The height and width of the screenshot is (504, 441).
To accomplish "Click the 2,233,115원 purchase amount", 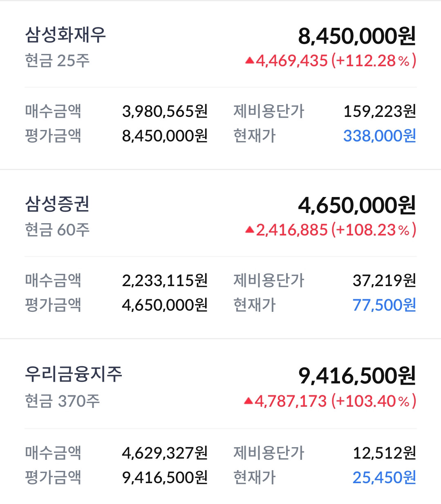I will pos(165,280).
